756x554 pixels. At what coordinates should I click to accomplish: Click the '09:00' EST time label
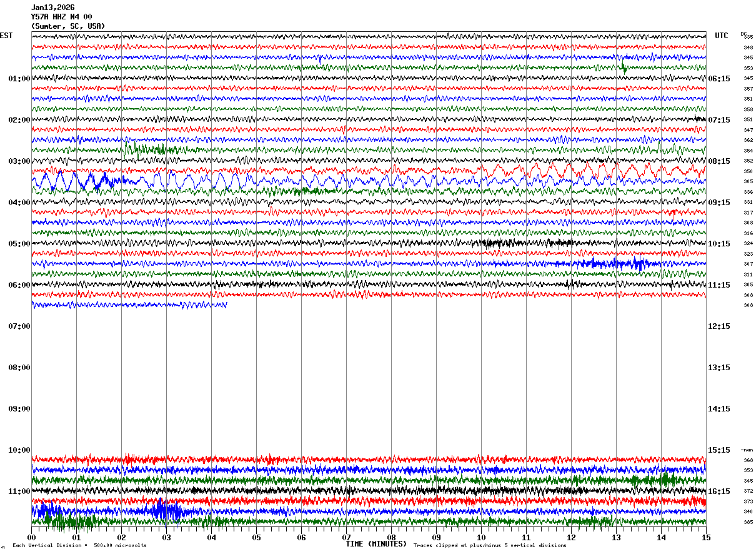coord(19,409)
